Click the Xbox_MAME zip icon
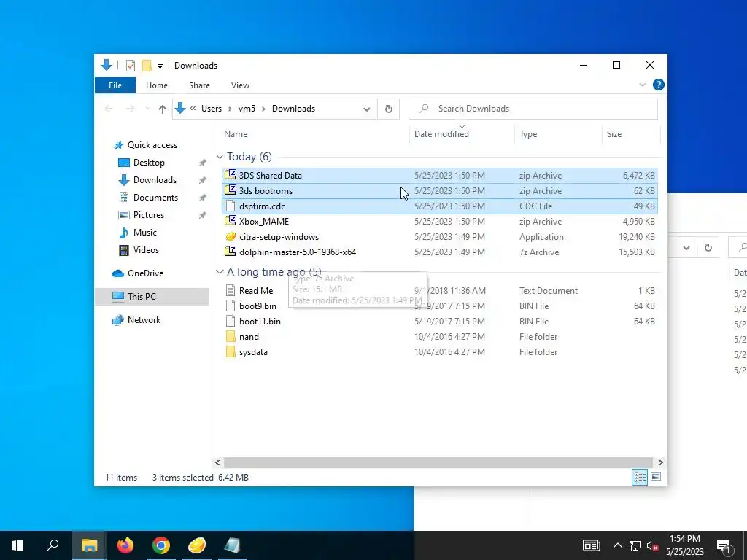This screenshot has height=560, width=747. coord(231,220)
